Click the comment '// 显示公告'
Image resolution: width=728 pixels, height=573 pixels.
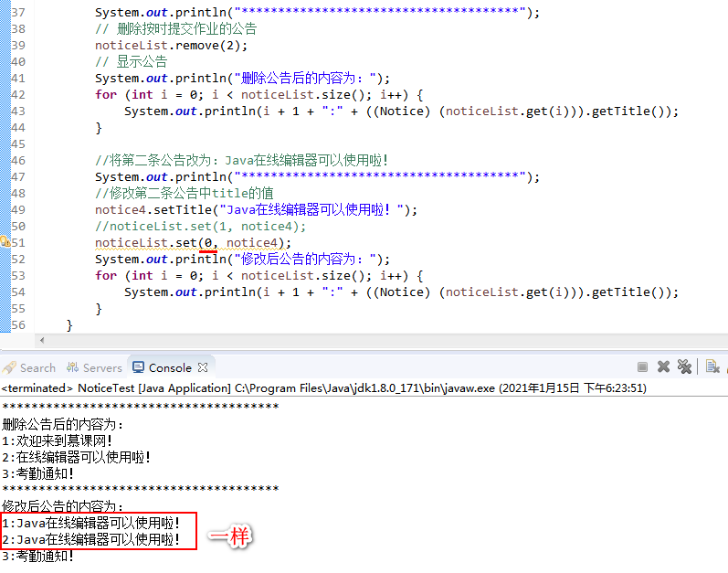pyautogui.click(x=131, y=61)
